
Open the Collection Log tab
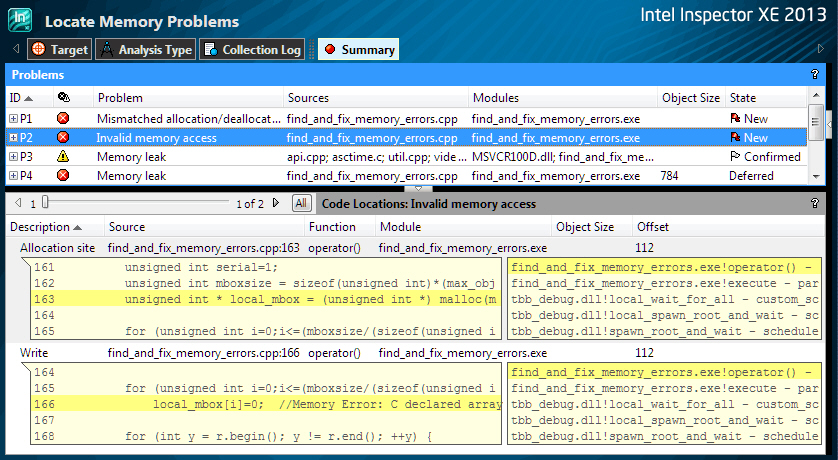pyautogui.click(x=252, y=49)
